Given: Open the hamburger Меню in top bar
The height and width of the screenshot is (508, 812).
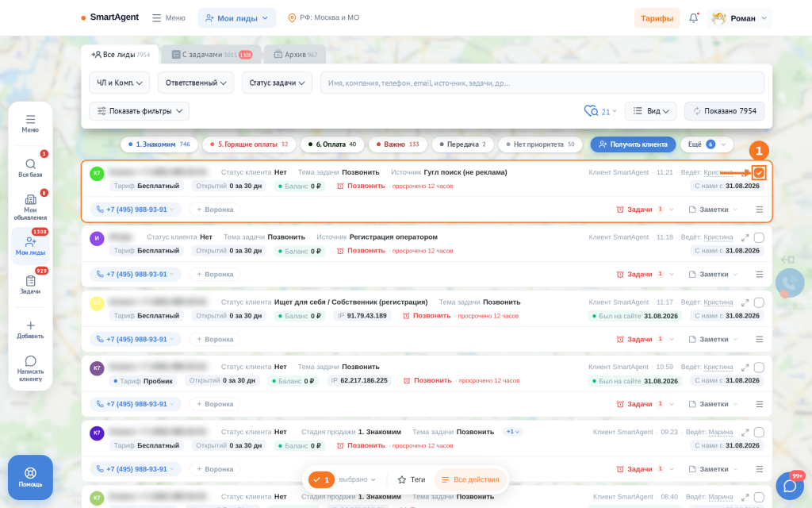Looking at the screenshot, I should [169, 17].
